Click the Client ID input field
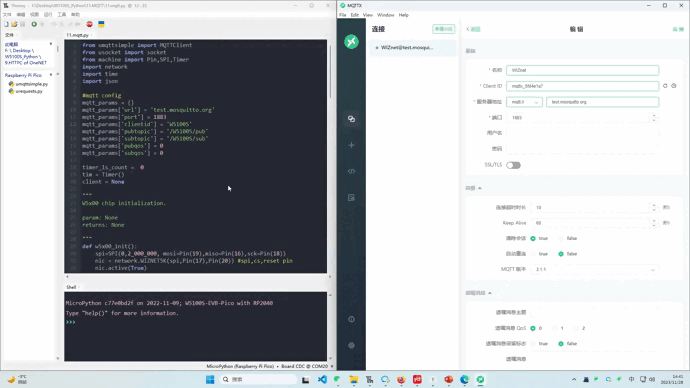This screenshot has height=388, width=690. (582, 86)
